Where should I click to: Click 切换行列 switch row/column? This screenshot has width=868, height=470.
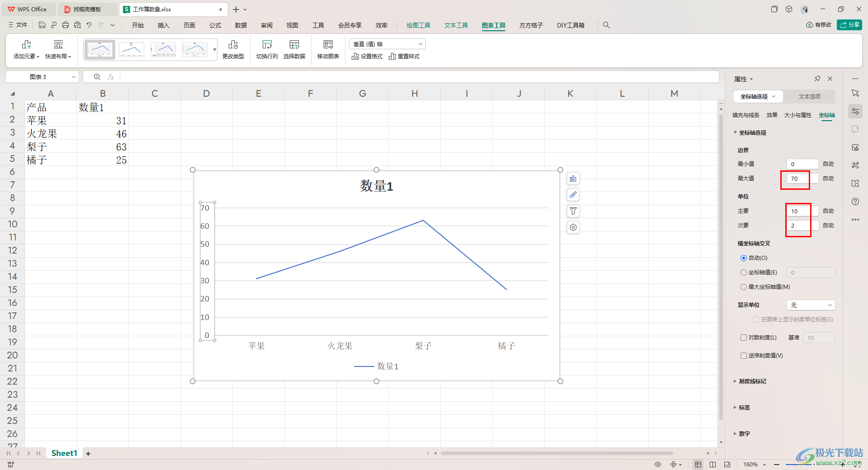point(267,49)
